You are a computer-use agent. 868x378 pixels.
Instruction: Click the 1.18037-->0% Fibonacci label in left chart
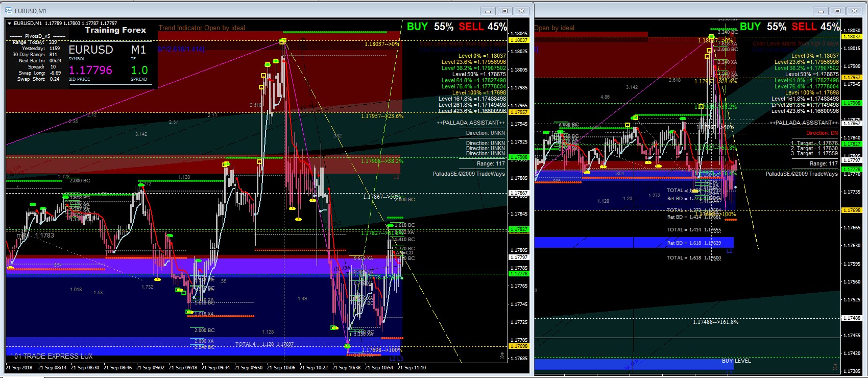coord(382,44)
